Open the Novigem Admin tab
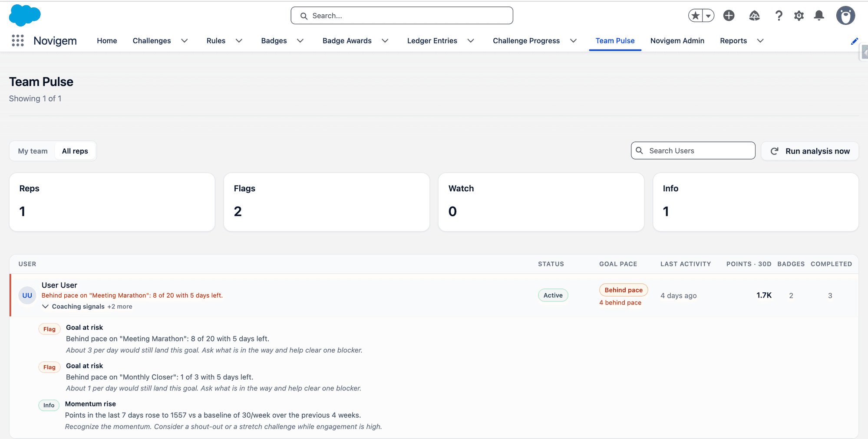 [x=677, y=41]
